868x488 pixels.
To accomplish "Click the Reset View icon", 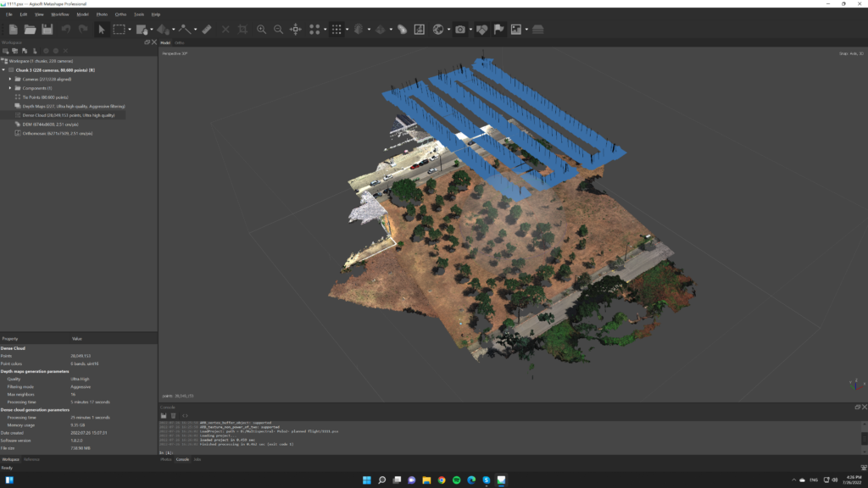I will 296,30.
